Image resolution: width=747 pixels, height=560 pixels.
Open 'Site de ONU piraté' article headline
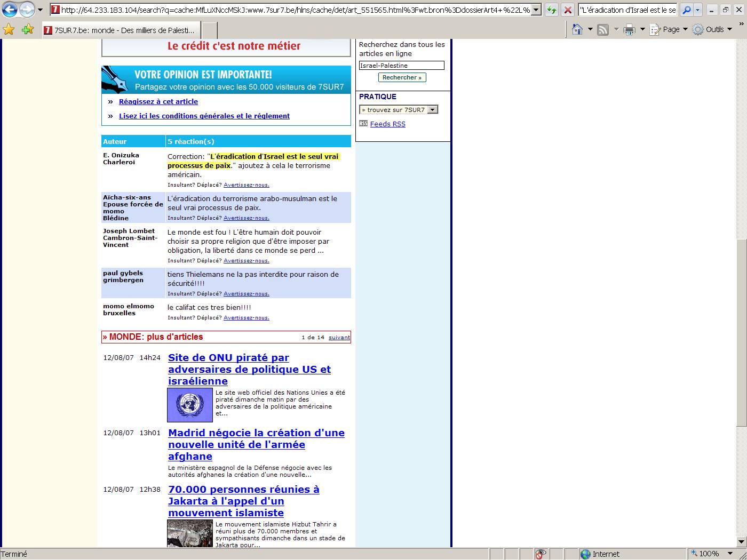point(249,369)
